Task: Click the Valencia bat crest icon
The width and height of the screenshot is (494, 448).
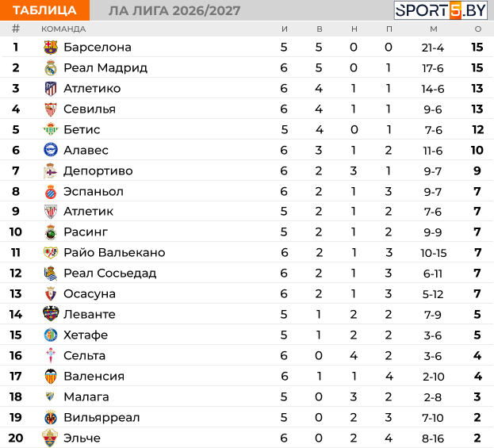Action: tap(51, 376)
